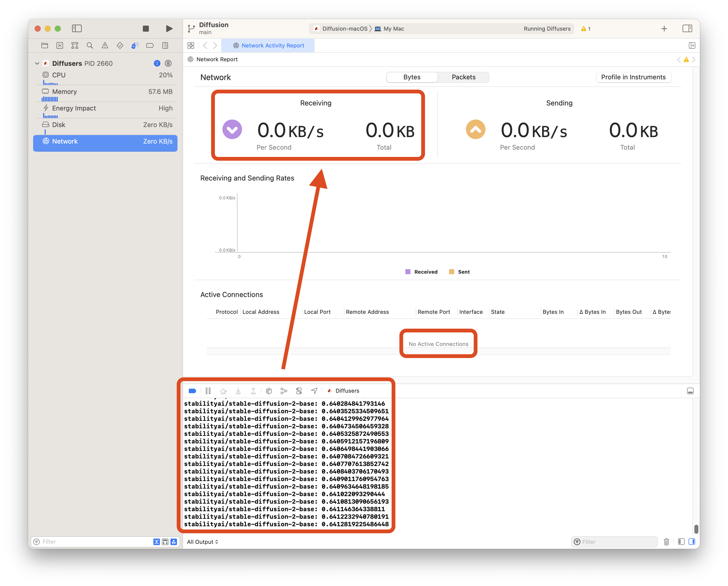728x586 pixels.
Task: Toggle the third navigator filter option
Action: (173, 542)
